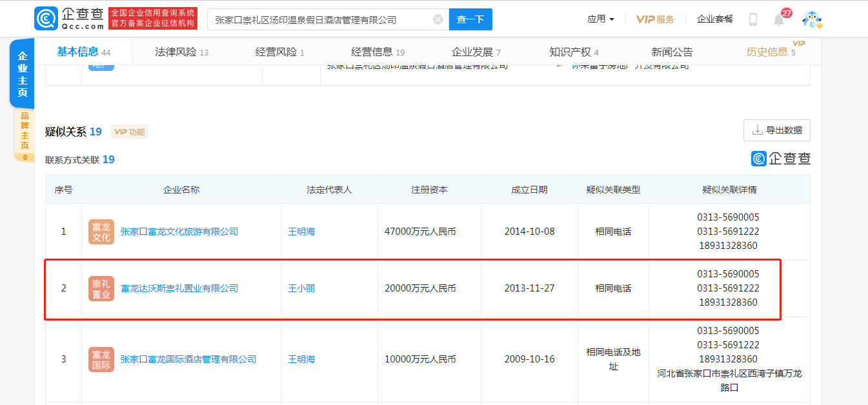Open the user avatar menu
868x405 pixels.
click(x=812, y=19)
